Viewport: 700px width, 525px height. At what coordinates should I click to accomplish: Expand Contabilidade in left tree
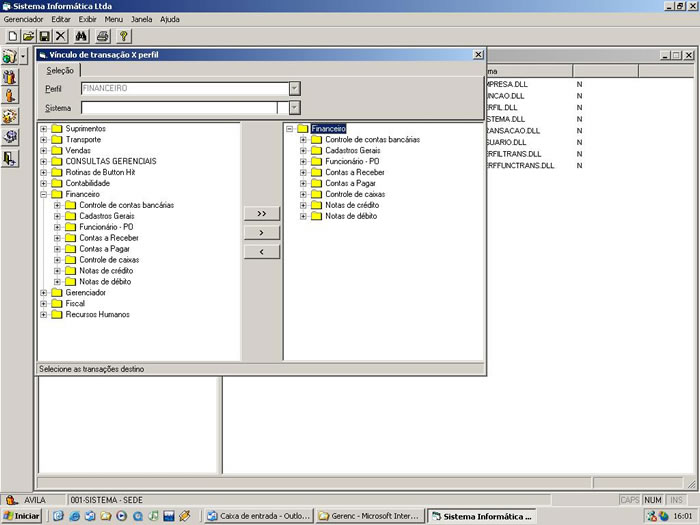pos(44,183)
